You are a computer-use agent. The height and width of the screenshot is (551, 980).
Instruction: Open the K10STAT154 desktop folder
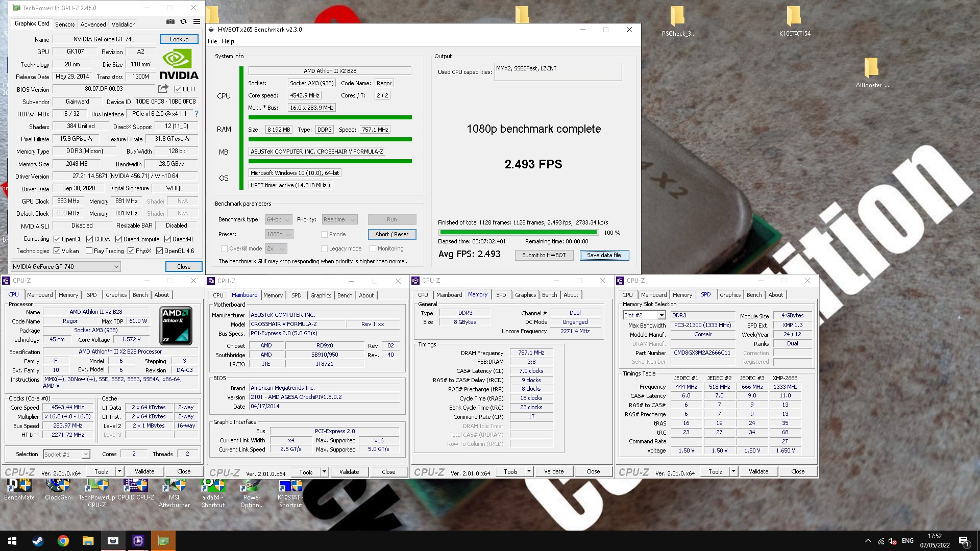tap(794, 21)
